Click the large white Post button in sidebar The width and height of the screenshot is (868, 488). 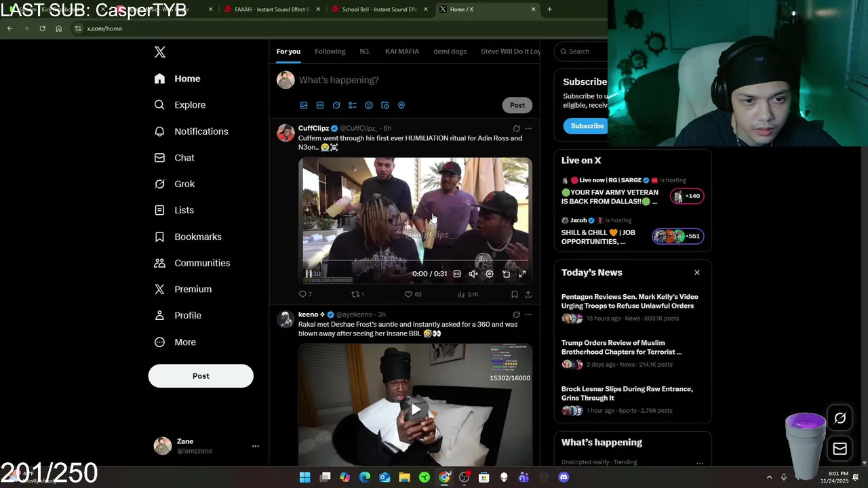[x=201, y=376]
